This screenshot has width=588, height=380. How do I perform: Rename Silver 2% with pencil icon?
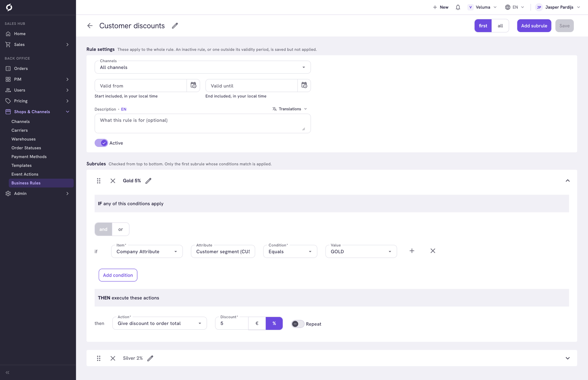click(x=150, y=358)
